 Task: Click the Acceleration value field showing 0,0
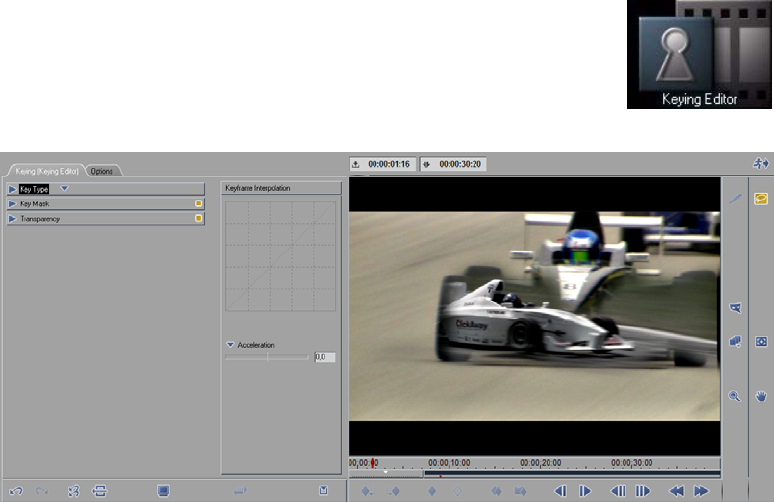[x=325, y=357]
